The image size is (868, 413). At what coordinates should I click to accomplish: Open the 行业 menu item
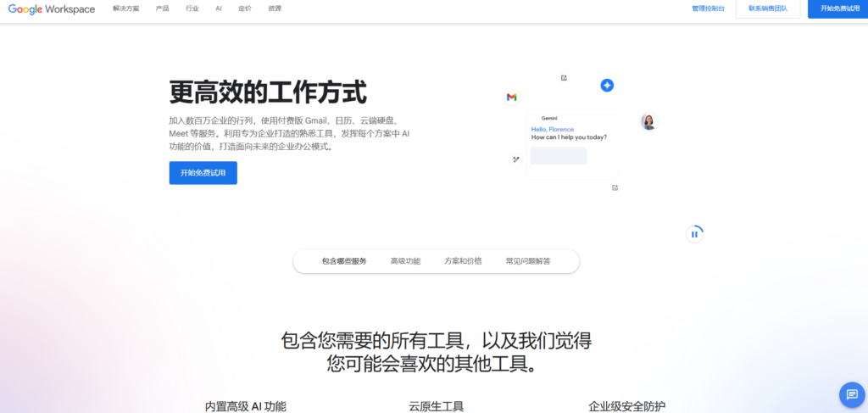tap(192, 8)
